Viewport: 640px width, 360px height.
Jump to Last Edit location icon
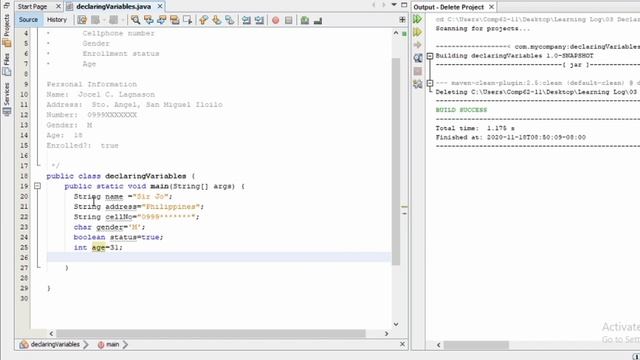pos(82,20)
